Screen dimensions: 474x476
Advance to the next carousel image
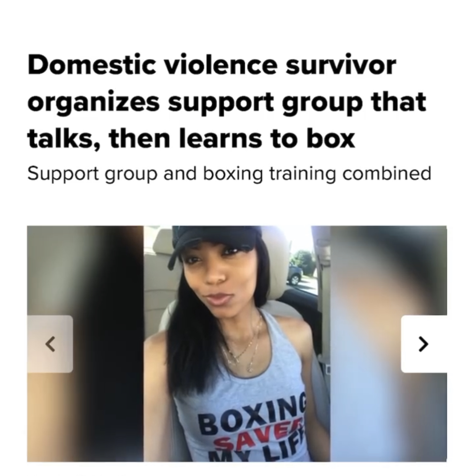(424, 344)
